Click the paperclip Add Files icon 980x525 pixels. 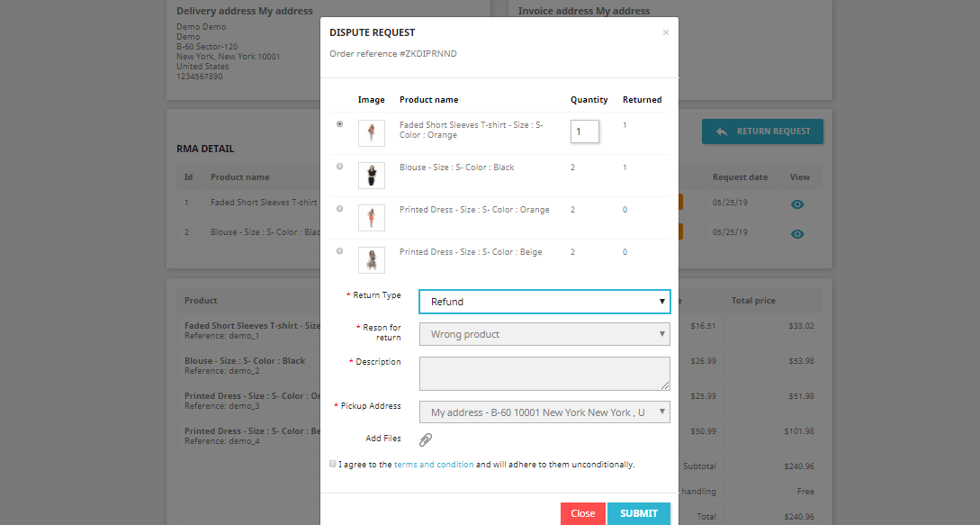pyautogui.click(x=426, y=439)
